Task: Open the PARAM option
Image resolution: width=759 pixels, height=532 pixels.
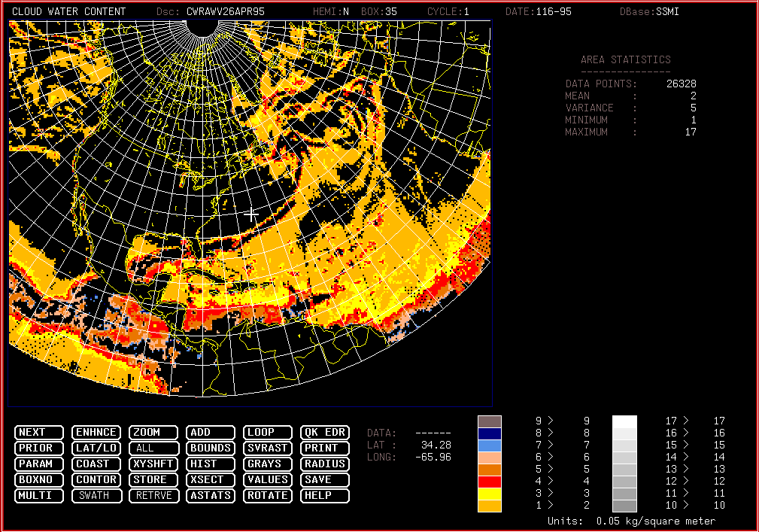Action: point(39,464)
